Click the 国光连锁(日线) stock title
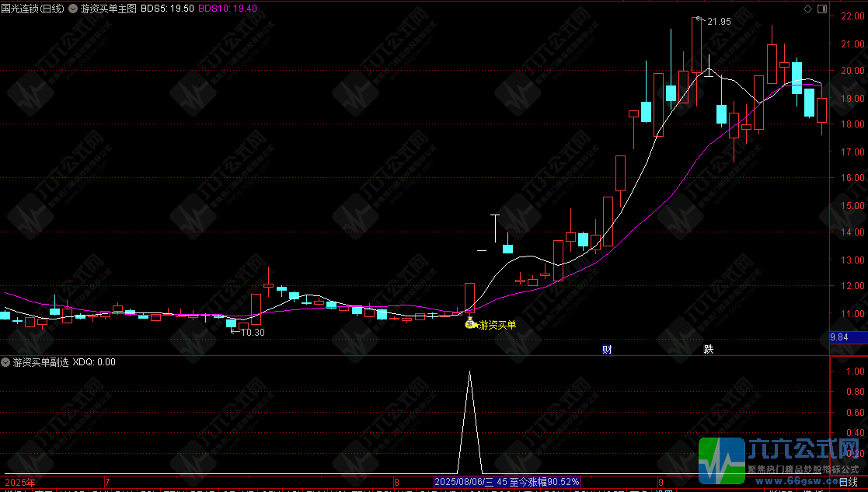Viewport: 868px width, 492px height. (33, 9)
